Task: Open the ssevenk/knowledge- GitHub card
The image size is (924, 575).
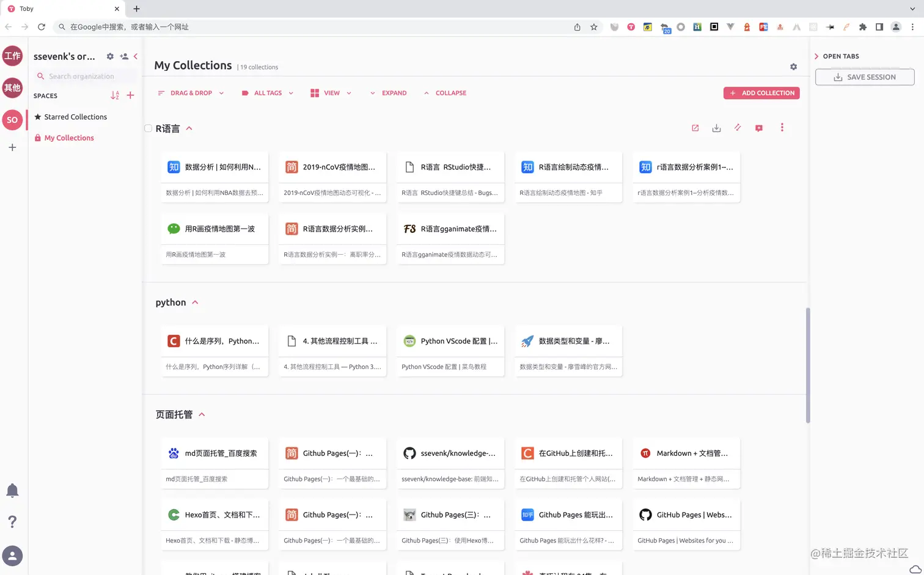Action: (x=450, y=463)
